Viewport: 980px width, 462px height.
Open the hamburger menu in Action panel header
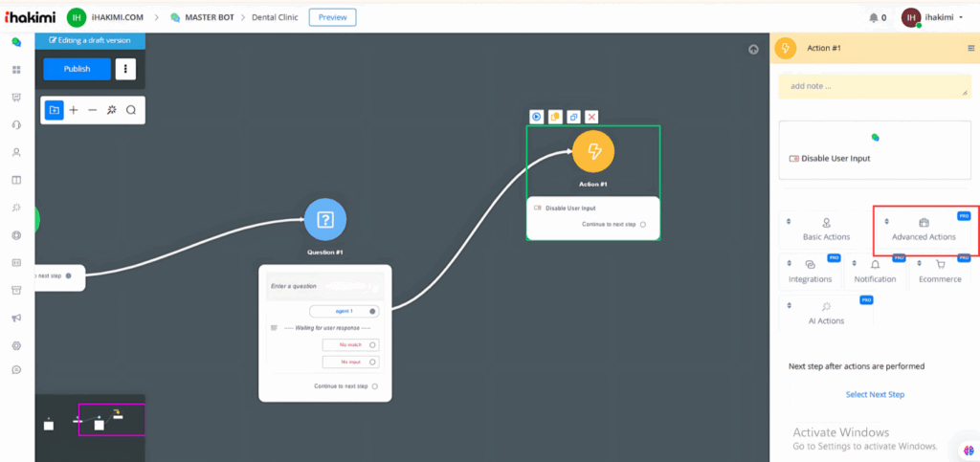[x=971, y=48]
